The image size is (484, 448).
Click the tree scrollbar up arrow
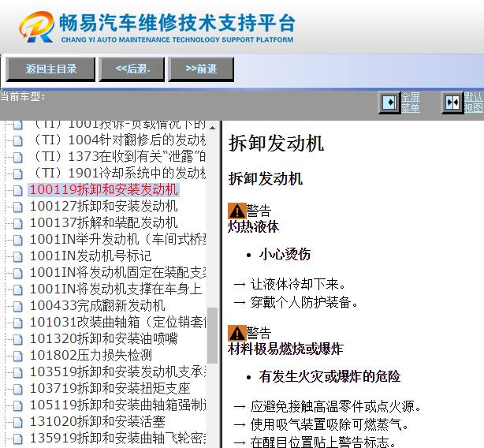[212, 128]
